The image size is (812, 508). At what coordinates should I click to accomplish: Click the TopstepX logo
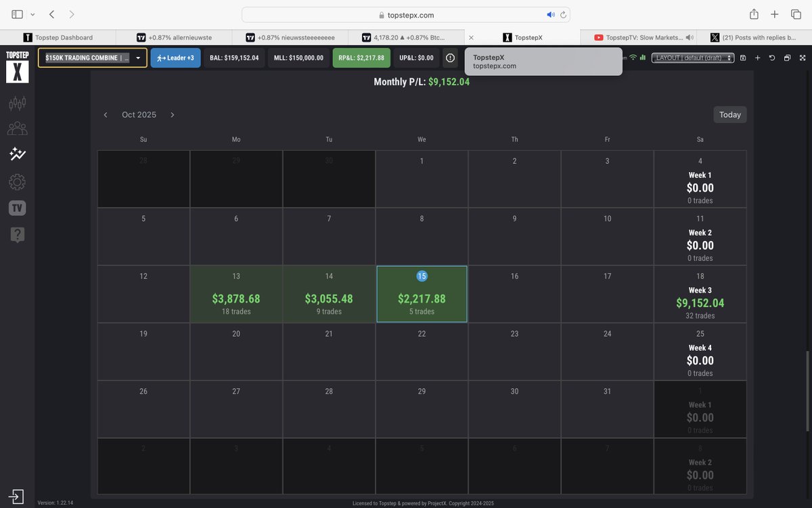point(18,66)
